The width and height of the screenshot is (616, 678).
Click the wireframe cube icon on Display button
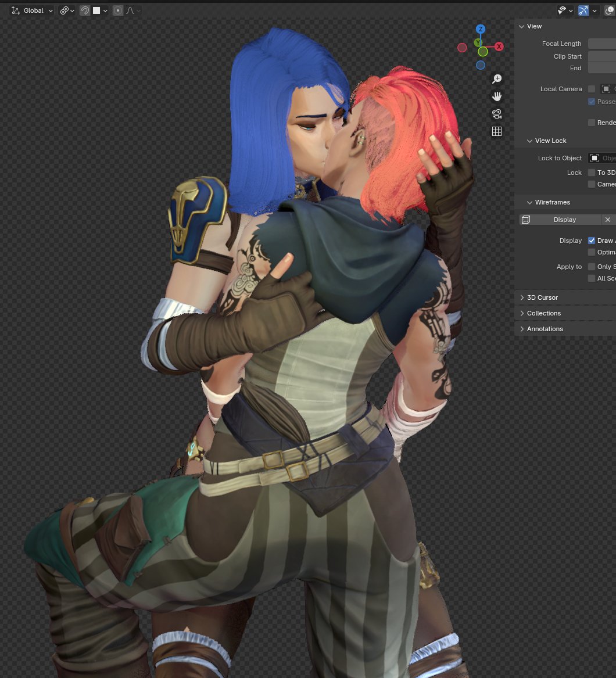point(525,220)
